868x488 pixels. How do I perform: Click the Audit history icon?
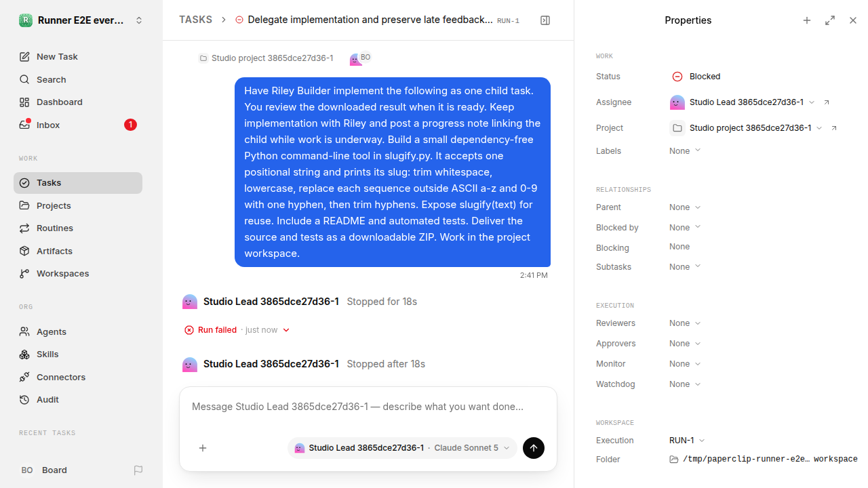pos(24,400)
